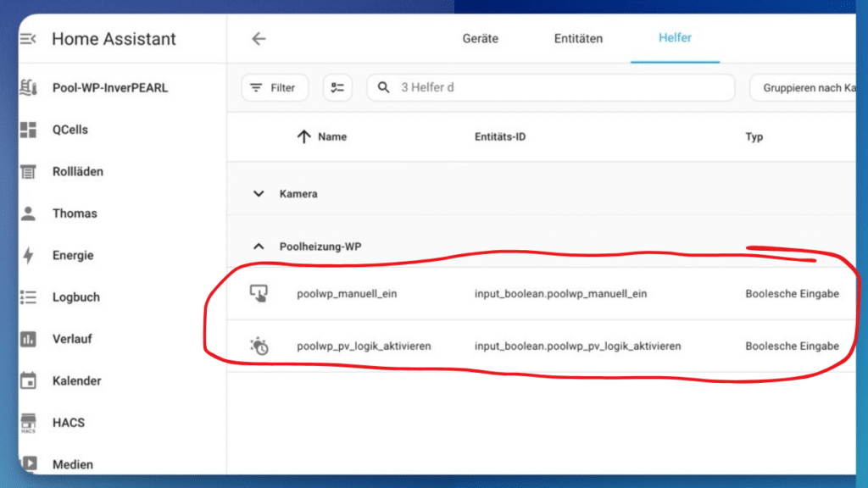Expand the Kamera group
Image resolution: width=868 pixels, height=488 pixels.
coord(259,194)
